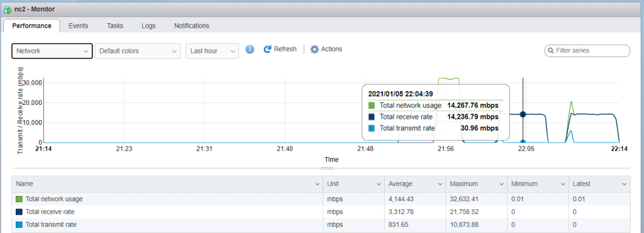Select the Total network usage row name
This screenshot has height=233, width=644.
point(54,199)
